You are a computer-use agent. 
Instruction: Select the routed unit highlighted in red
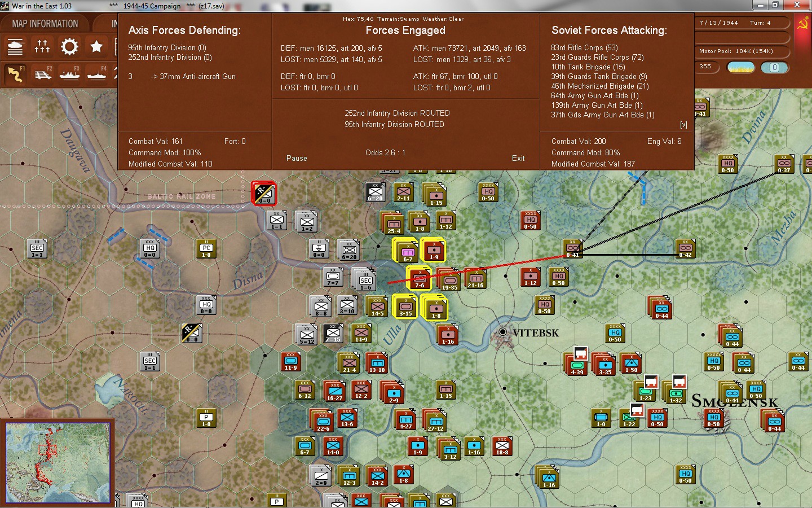pyautogui.click(x=264, y=193)
